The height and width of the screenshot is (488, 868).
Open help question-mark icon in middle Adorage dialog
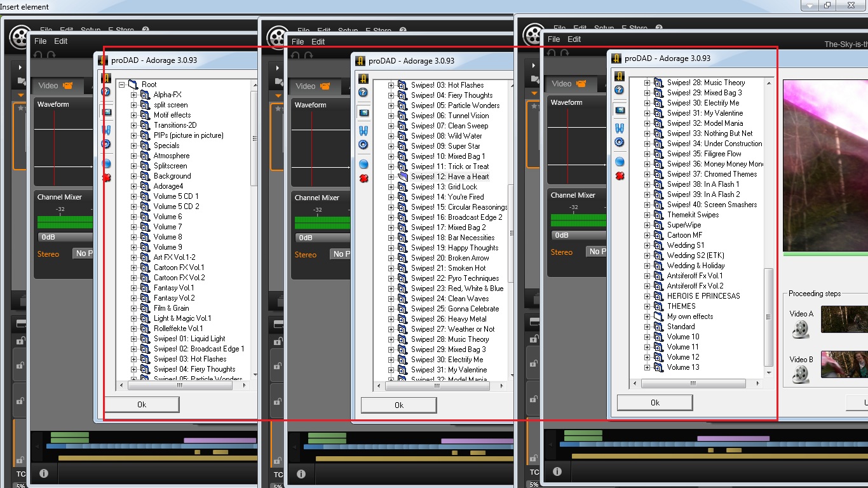(x=363, y=93)
